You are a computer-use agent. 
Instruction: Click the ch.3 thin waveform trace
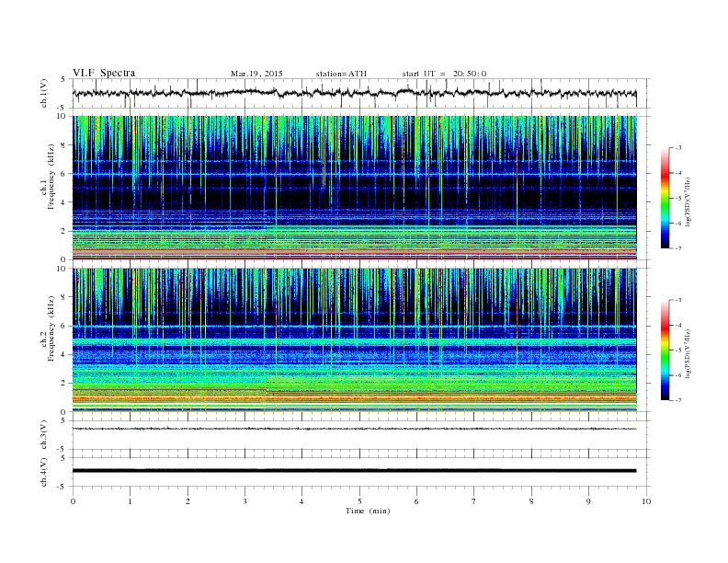coord(355,429)
